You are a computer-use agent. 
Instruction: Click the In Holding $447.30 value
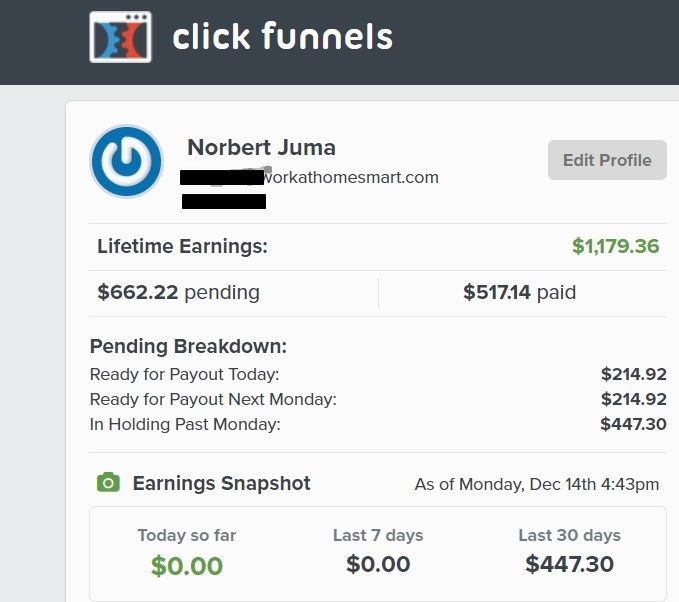tap(633, 424)
